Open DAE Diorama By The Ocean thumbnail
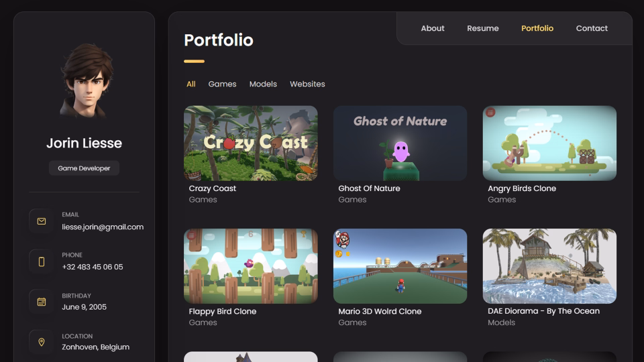Viewport: 644px width, 362px height. click(549, 266)
